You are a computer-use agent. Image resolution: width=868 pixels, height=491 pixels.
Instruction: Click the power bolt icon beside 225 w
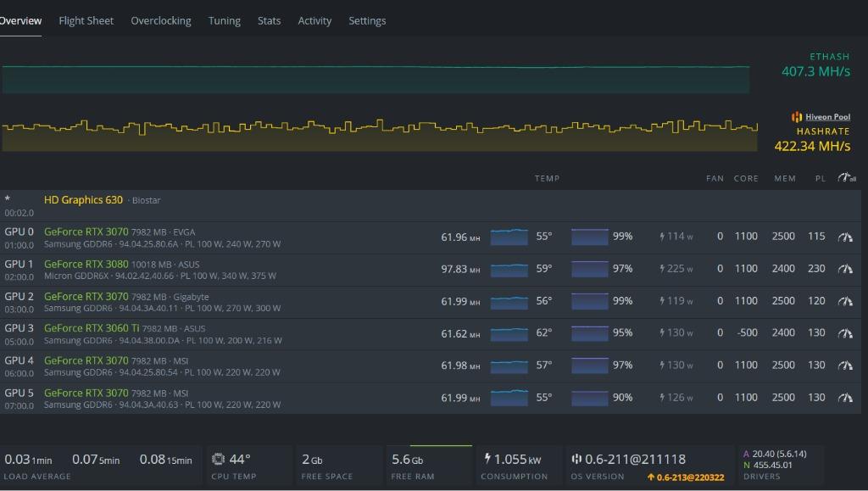click(x=662, y=269)
